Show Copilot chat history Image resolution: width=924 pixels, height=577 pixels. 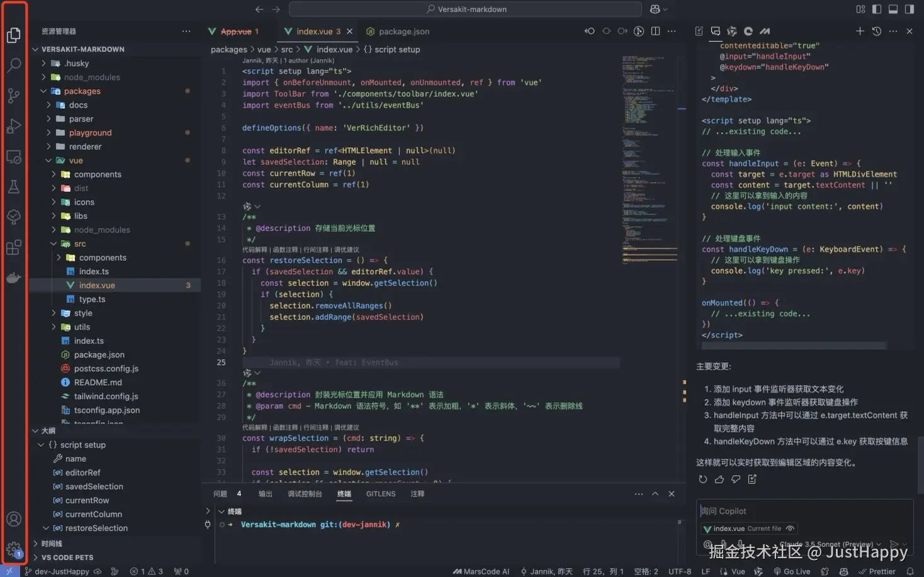click(x=877, y=31)
